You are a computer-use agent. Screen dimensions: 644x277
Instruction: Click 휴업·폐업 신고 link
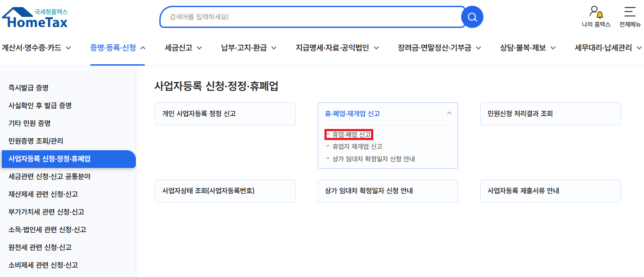[351, 134]
